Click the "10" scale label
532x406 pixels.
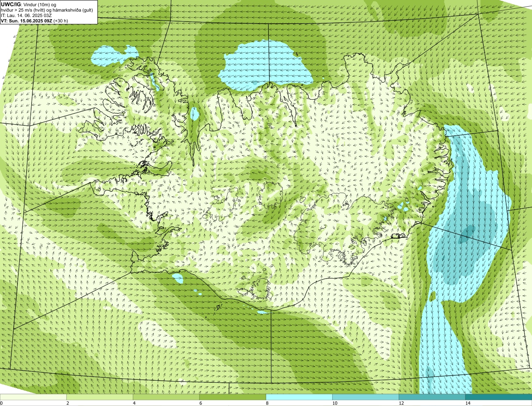tap(334, 403)
